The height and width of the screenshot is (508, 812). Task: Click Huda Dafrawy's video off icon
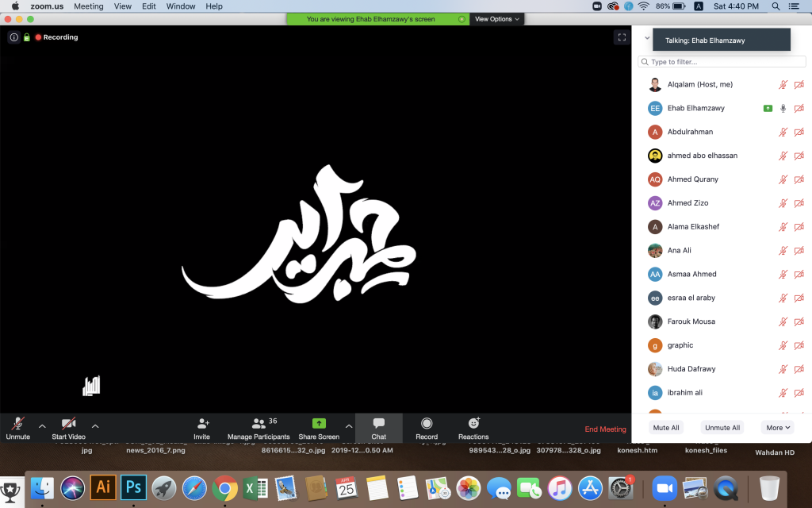point(799,369)
